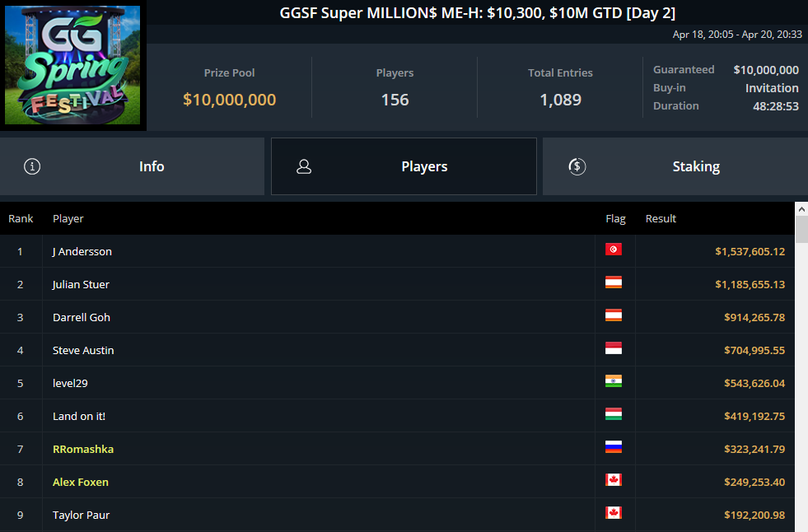Click level29's India flag icon
Screen dimensions: 808x532
614,381
